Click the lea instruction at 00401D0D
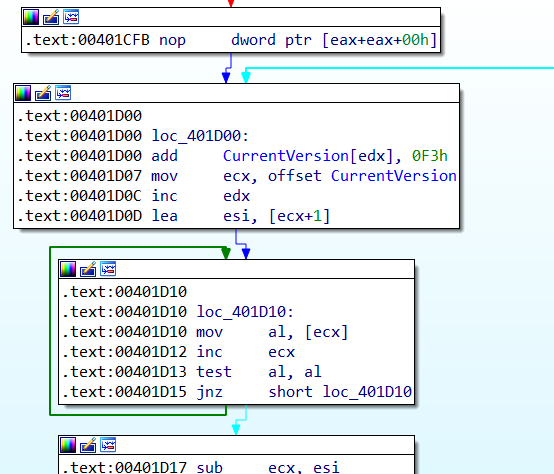554x474 pixels. click(165, 216)
